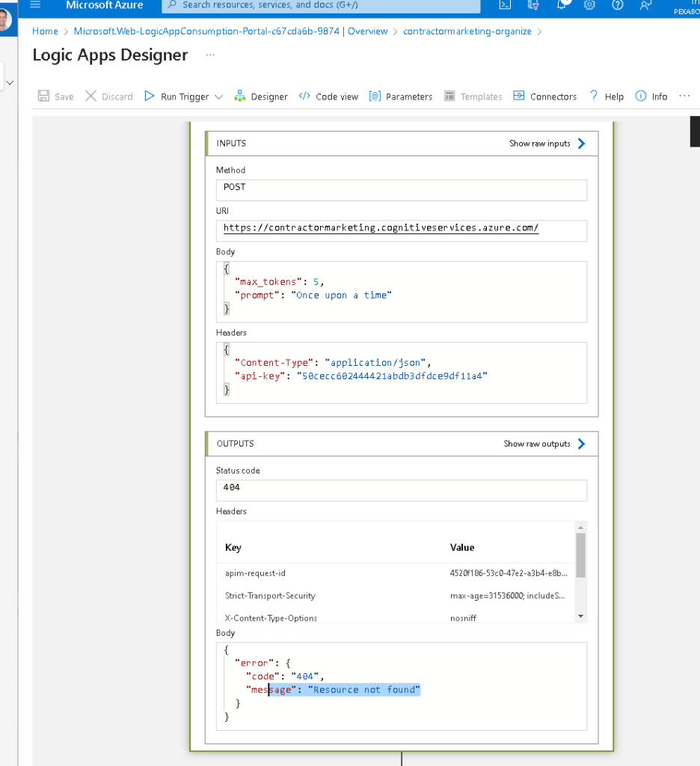Viewport: 700px width, 766px height.
Task: Click inside the search resources box
Action: (x=321, y=6)
